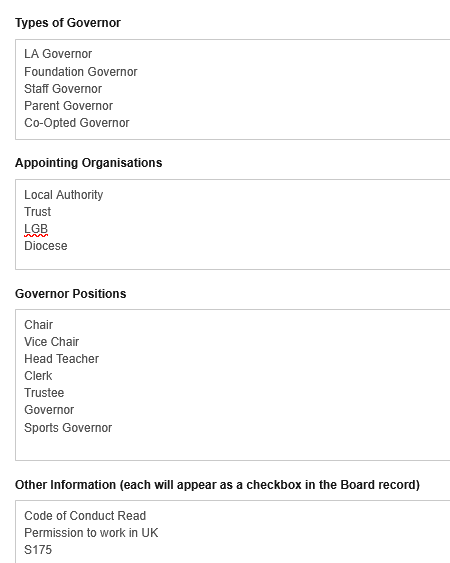Click blank line beneath 'Diocese' entry
Viewport: 450px width, 563px height.
(x=233, y=261)
